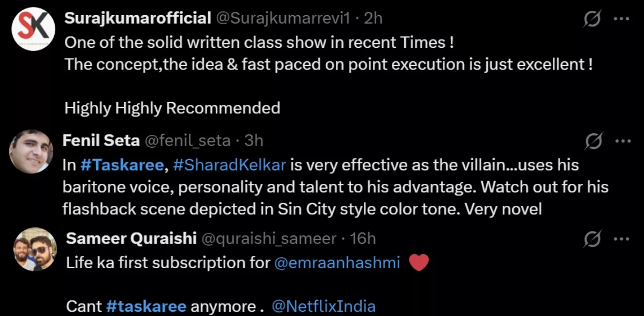Viewport: 644px width, 316px height.
Task: Open the 16h timestamp on Sameer's post
Action: click(363, 238)
